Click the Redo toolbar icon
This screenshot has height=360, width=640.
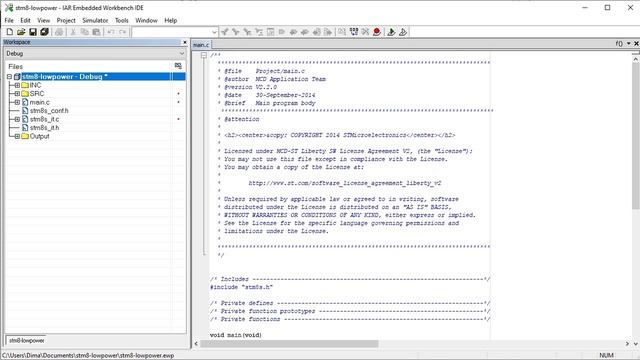tap(122, 32)
